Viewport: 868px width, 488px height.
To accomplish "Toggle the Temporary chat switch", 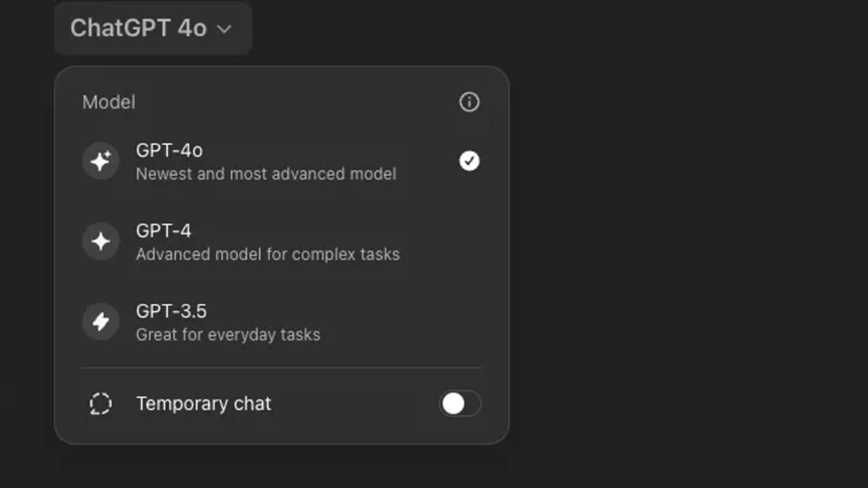I will 460,403.
